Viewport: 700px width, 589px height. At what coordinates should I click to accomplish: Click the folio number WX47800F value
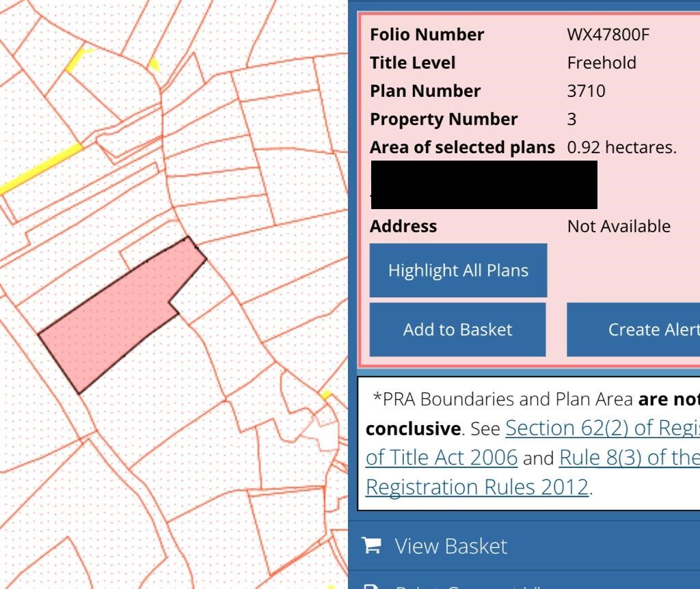pyautogui.click(x=608, y=34)
